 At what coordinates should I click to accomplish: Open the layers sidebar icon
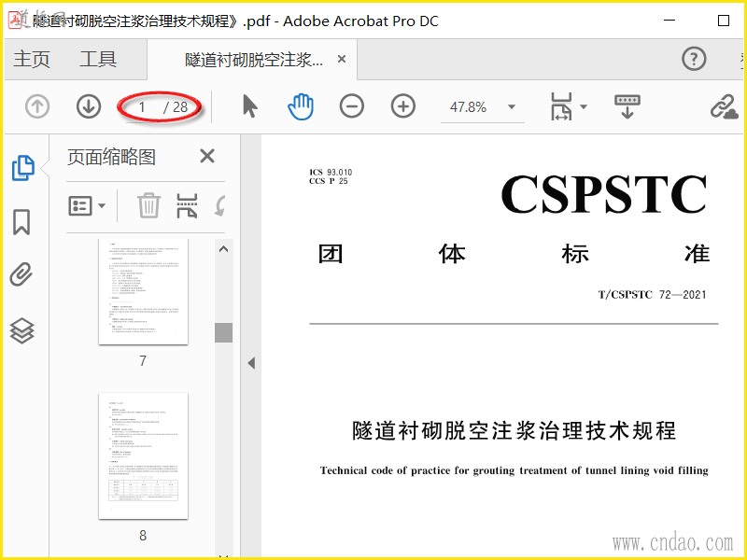click(x=21, y=330)
